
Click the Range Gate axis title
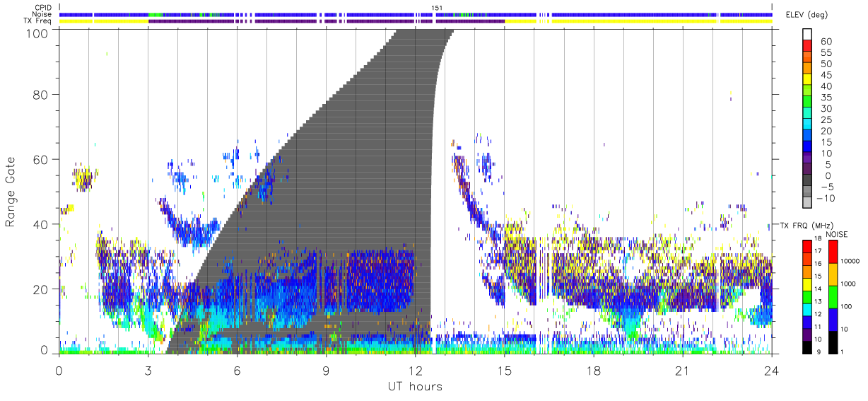click(11, 192)
